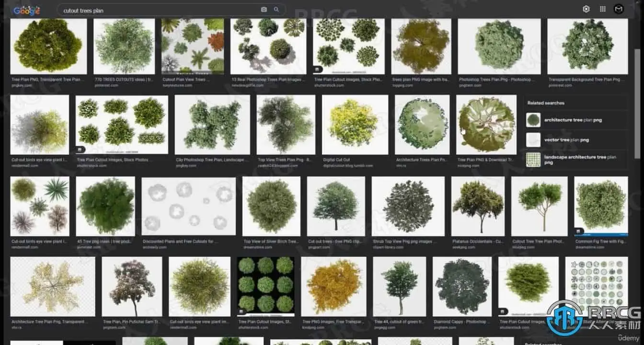Visit the clipart-library.com source link

click(389, 247)
